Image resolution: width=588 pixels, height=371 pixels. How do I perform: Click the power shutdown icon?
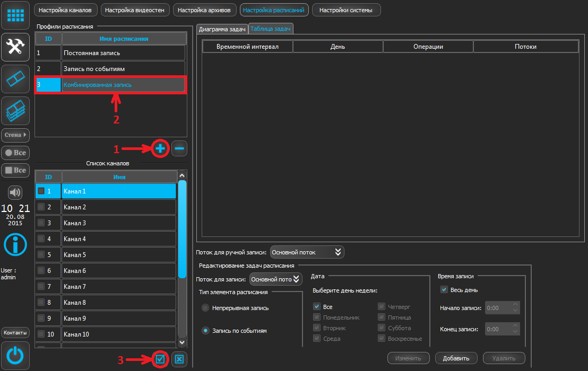[15, 356]
